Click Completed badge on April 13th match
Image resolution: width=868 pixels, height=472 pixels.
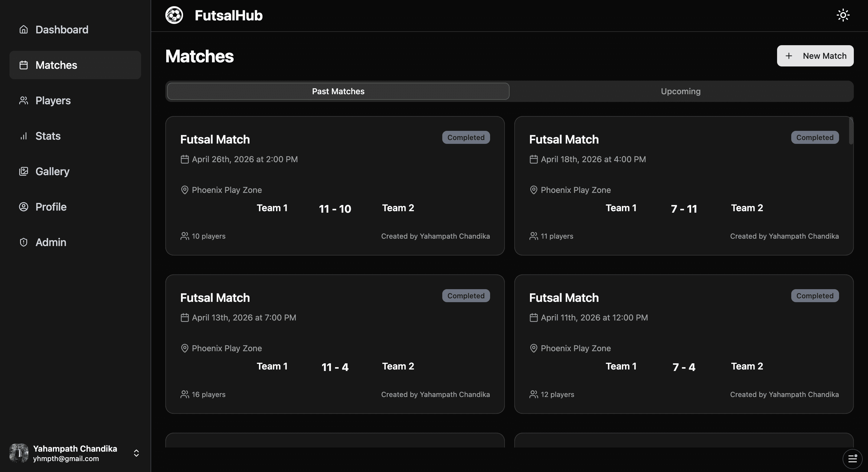466,296
